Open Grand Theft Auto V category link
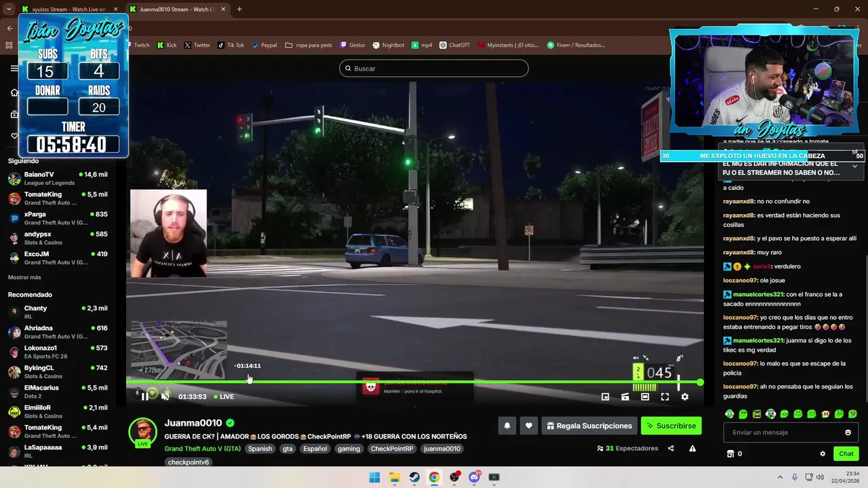This screenshot has height=488, width=868. (202, 449)
